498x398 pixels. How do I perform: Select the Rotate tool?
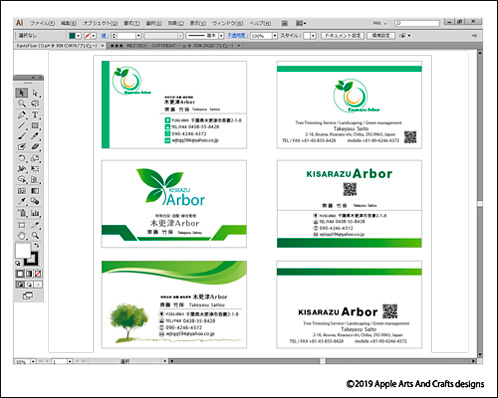click(22, 158)
